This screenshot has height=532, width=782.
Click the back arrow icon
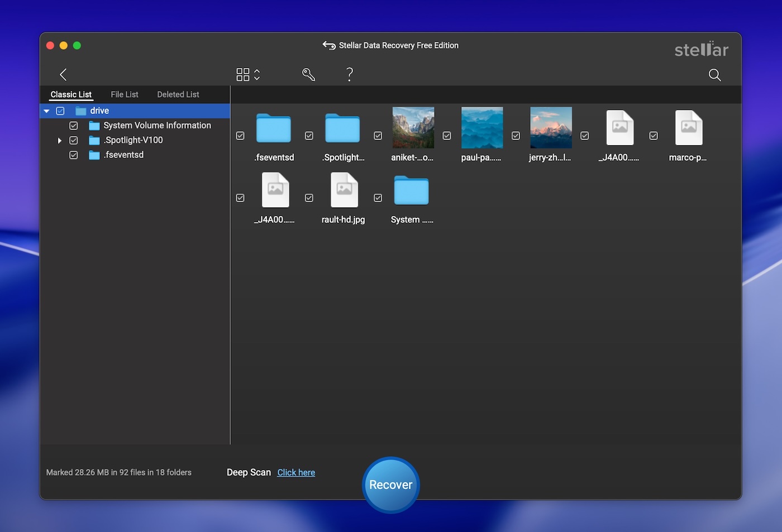coord(63,75)
